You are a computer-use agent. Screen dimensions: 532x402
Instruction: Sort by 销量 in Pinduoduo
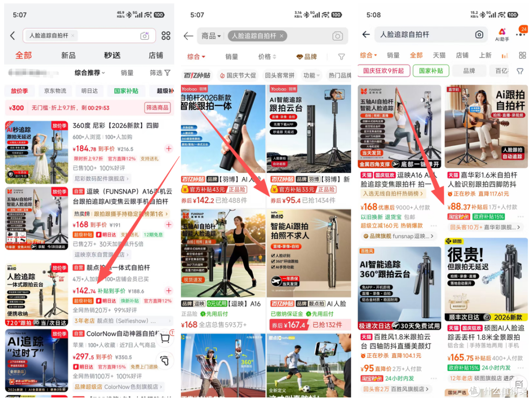[232, 57]
